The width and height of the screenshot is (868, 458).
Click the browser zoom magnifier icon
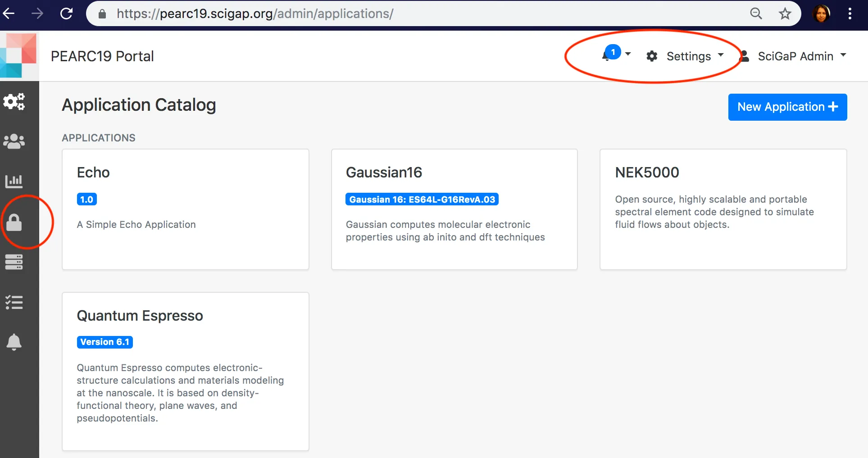click(756, 14)
